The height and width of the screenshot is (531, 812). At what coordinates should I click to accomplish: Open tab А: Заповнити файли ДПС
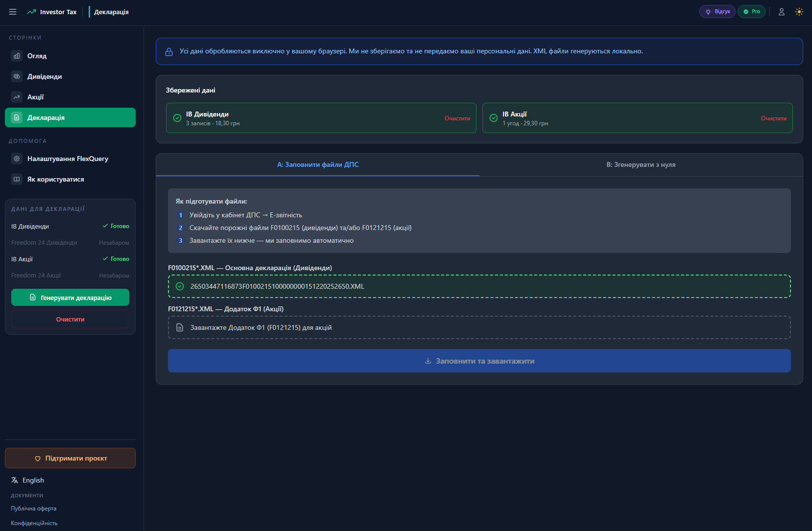pos(317,165)
